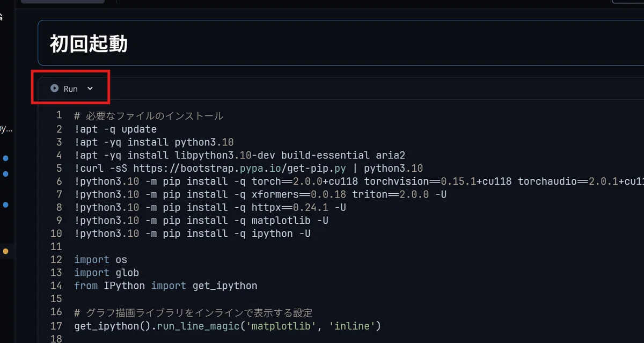Click the get_ipython().run_line_magic line
Viewport: 644px width, 343px height.
227,326
